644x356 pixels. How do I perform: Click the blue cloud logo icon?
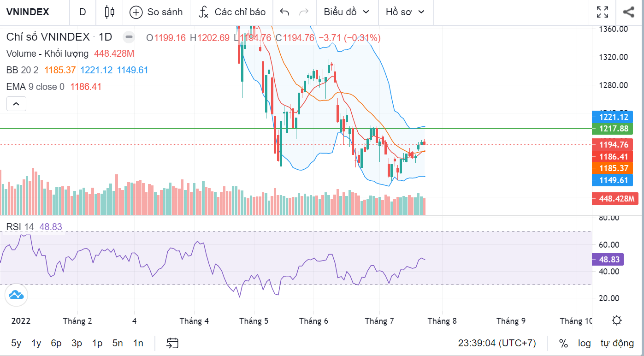16,295
